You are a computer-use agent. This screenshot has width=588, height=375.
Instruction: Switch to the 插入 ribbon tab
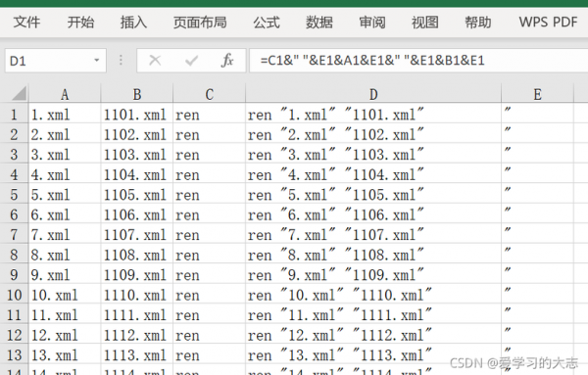coord(133,23)
